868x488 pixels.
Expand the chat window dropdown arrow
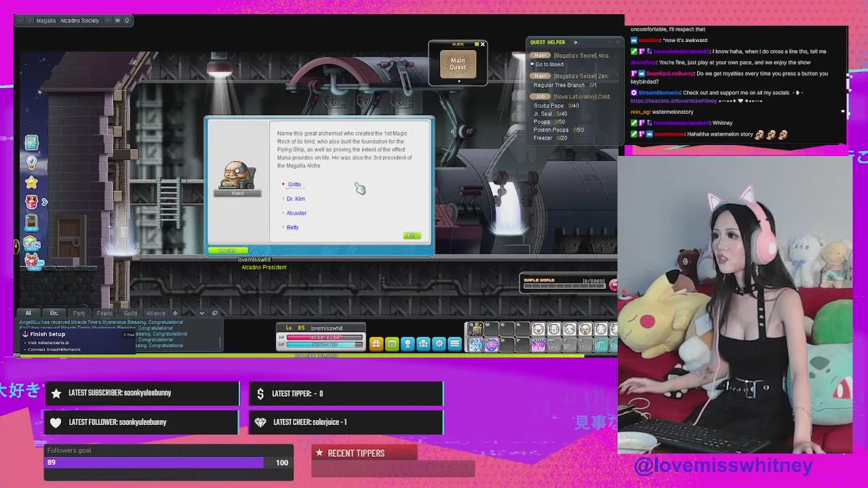pos(201,313)
